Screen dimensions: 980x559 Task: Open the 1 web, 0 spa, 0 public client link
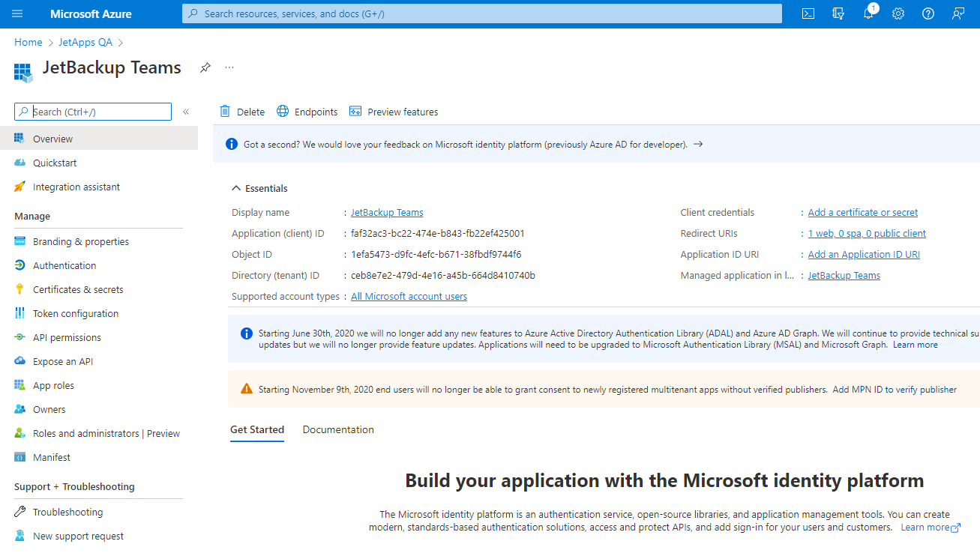tap(867, 233)
